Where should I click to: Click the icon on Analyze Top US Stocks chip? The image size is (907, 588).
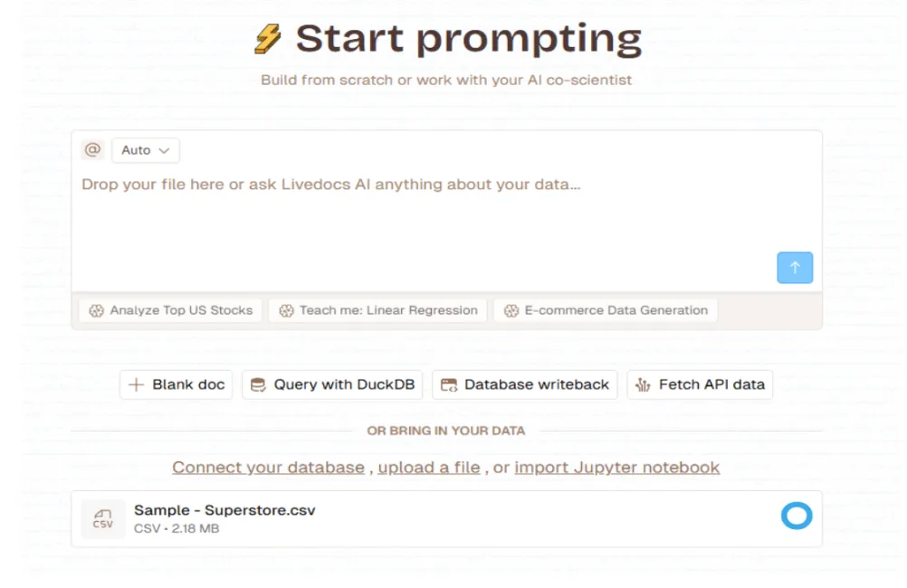click(x=96, y=309)
